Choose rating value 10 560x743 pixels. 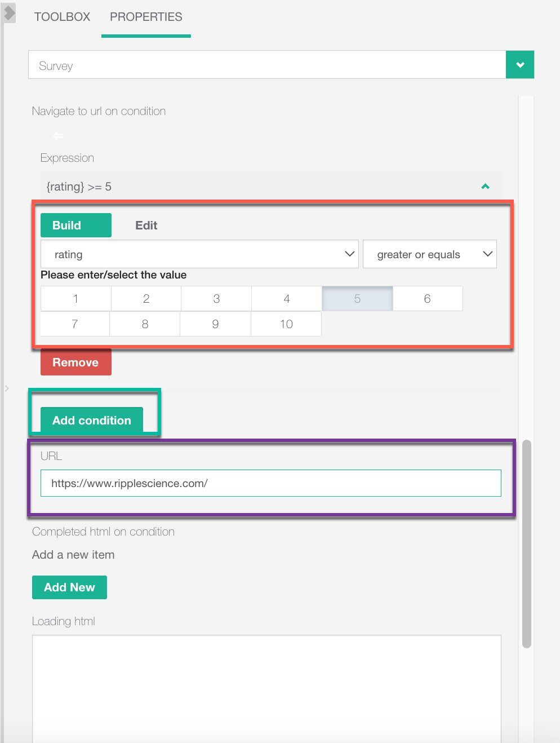pos(286,324)
